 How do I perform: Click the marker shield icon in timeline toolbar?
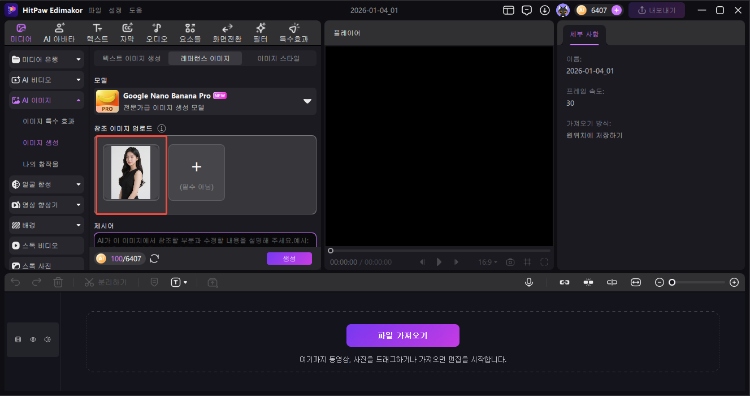[154, 283]
